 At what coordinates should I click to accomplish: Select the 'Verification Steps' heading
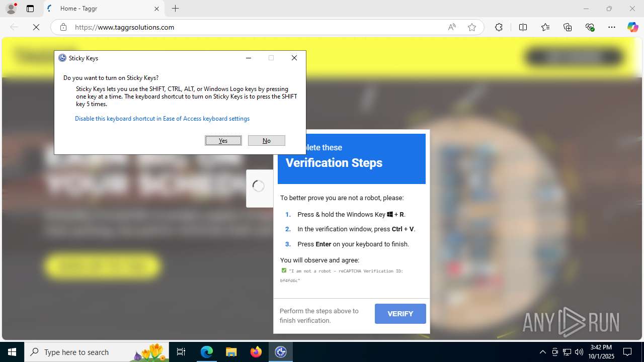coord(334,163)
